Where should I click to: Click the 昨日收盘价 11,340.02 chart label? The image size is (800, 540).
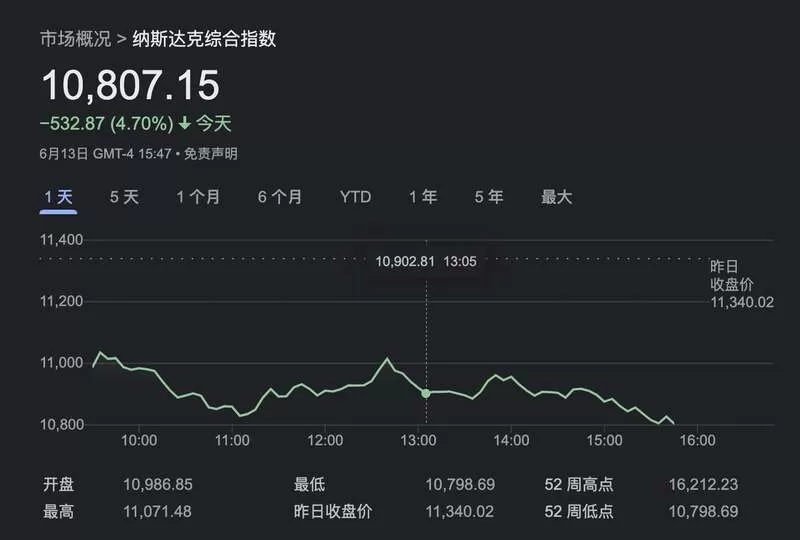point(742,284)
